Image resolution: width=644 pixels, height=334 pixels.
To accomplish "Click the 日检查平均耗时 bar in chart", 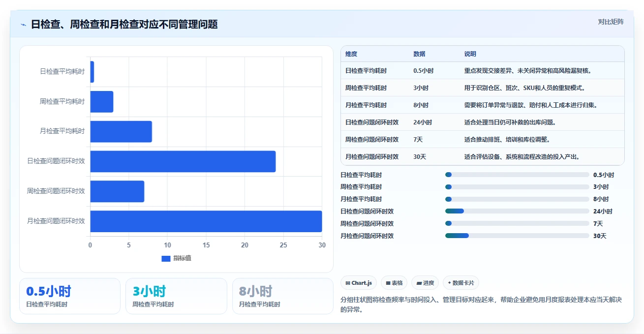I will coord(92,72).
